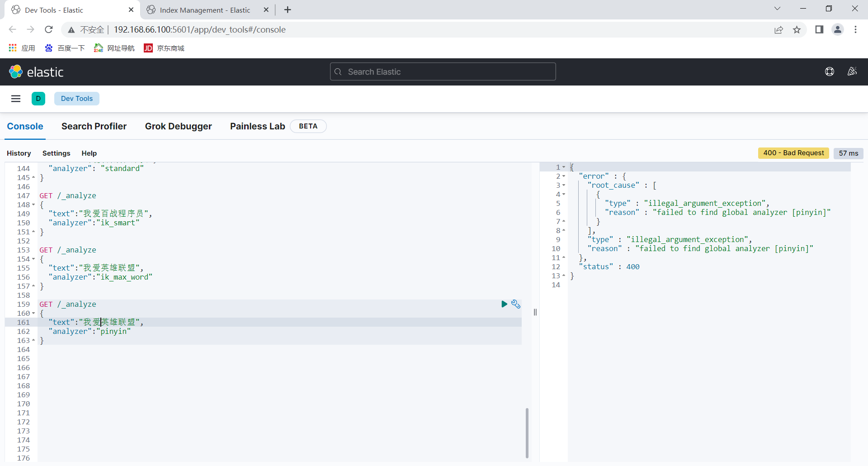Click "status" : 400 in response
This screenshot has width=868, height=466.
(x=609, y=266)
